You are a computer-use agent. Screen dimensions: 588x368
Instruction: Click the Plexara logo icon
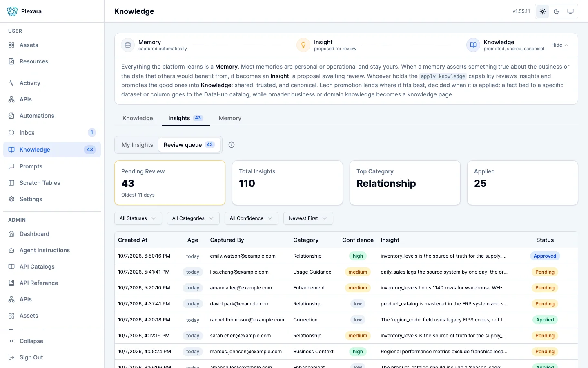pyautogui.click(x=12, y=11)
